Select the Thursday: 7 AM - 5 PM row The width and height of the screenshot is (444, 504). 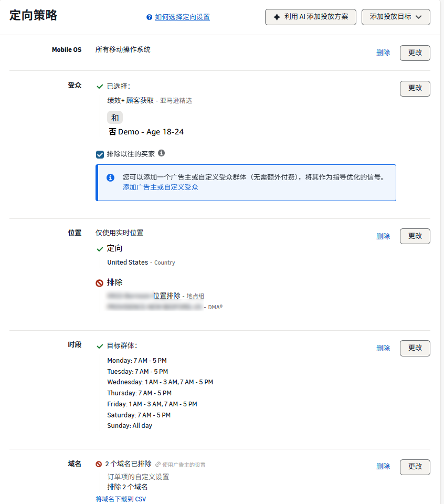click(140, 393)
